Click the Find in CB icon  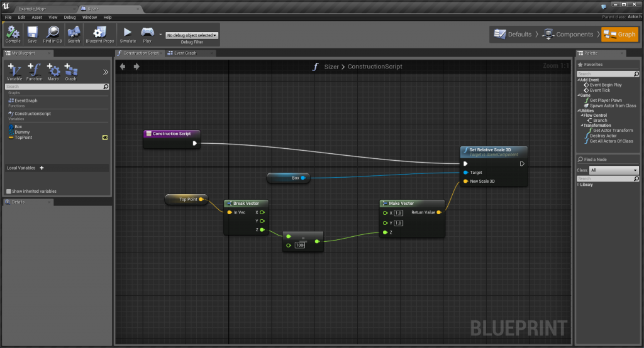click(x=52, y=34)
